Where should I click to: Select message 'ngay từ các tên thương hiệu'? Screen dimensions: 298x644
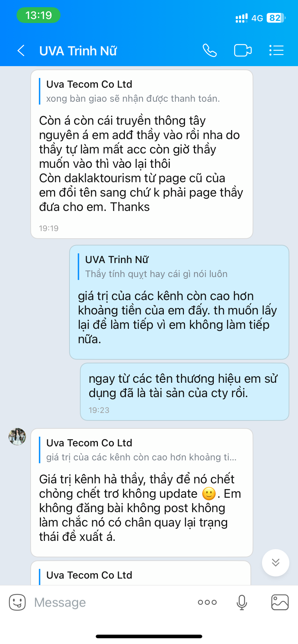[185, 392]
